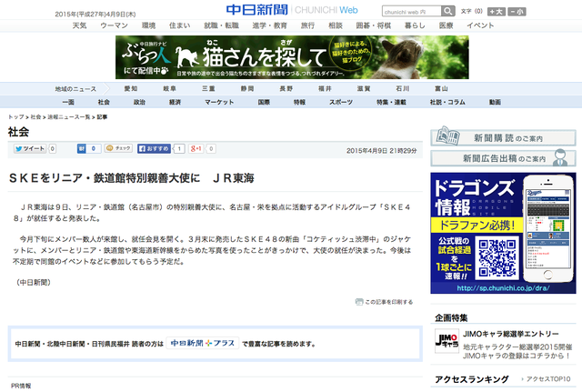The height and width of the screenshot is (392, 582).
Task: Click the Google +1 button
Action: point(196,148)
